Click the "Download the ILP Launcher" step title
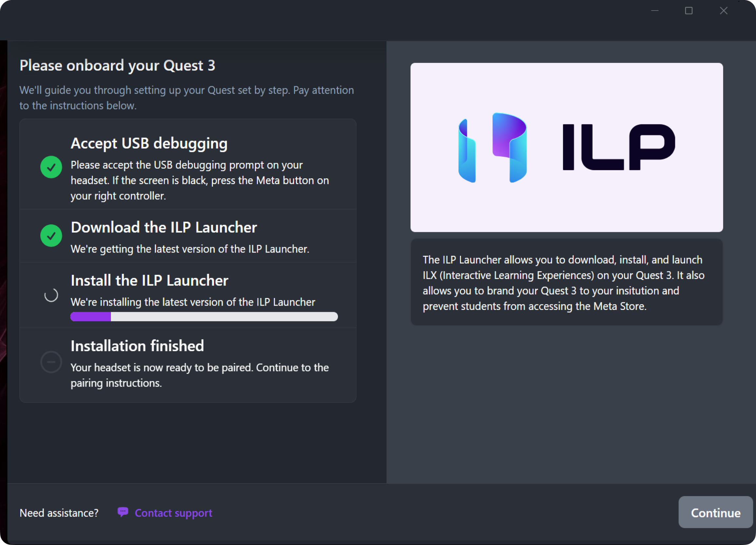The width and height of the screenshot is (756, 545). point(164,227)
